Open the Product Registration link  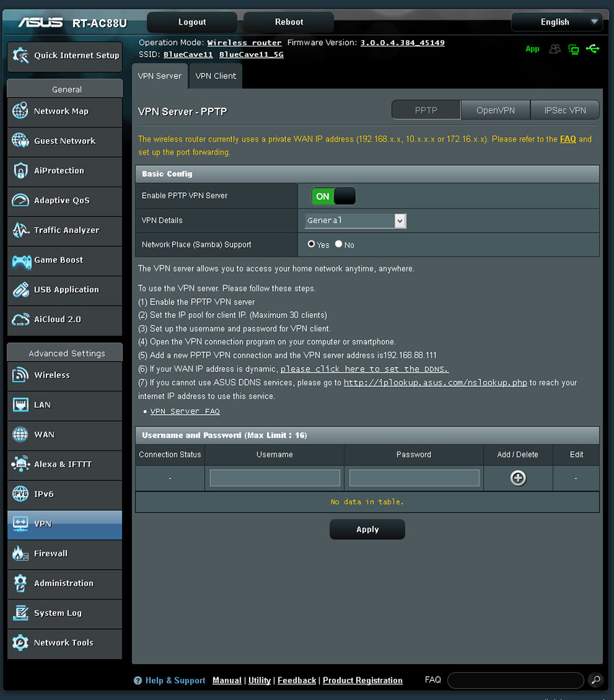(x=362, y=680)
